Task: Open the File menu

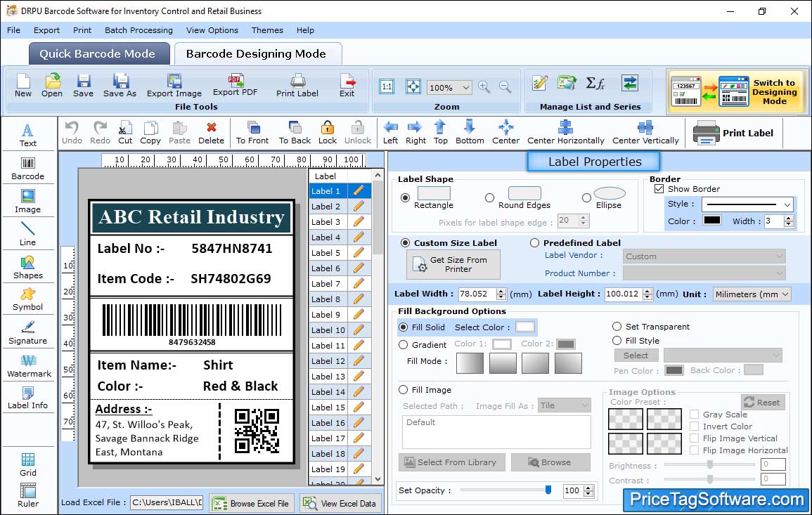Action: click(x=14, y=30)
